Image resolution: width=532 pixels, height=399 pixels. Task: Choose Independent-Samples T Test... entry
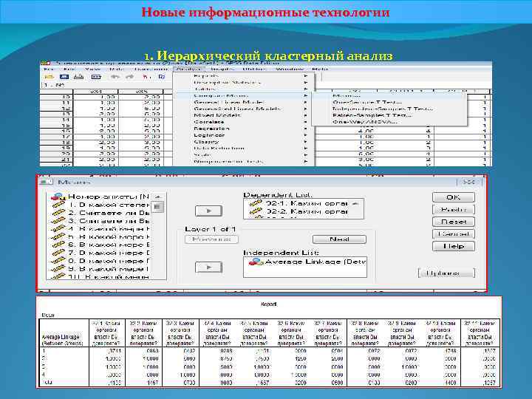tap(389, 109)
